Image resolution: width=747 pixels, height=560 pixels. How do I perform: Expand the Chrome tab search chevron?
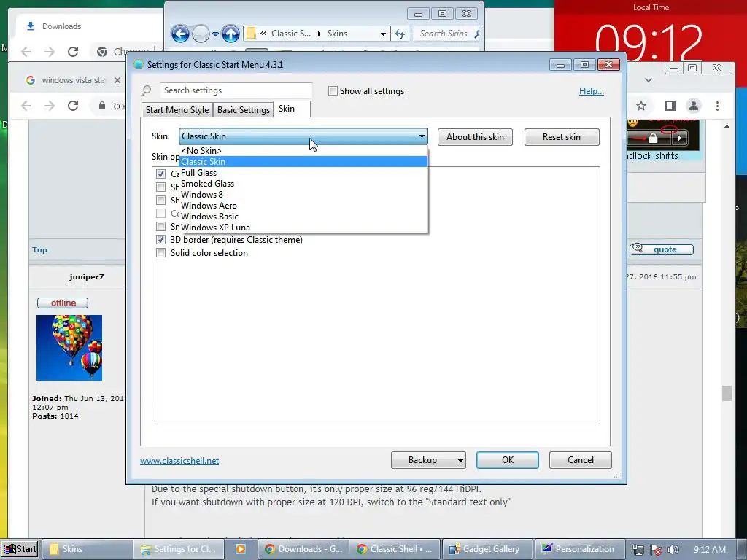pos(649,80)
